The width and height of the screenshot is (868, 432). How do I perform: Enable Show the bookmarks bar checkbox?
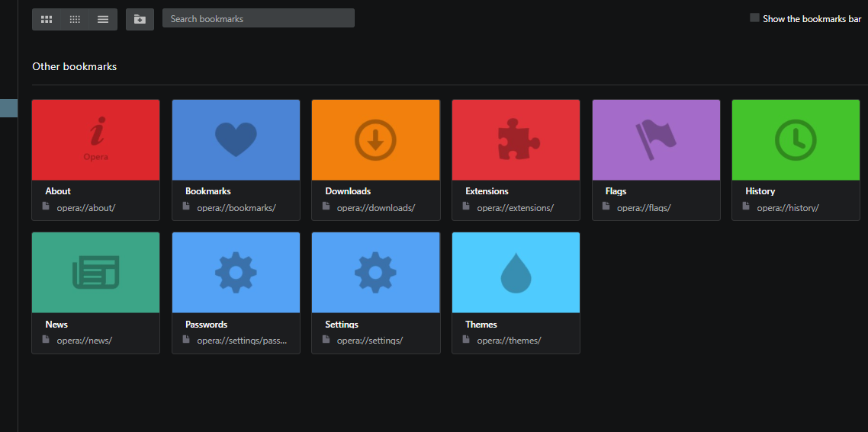(x=754, y=18)
